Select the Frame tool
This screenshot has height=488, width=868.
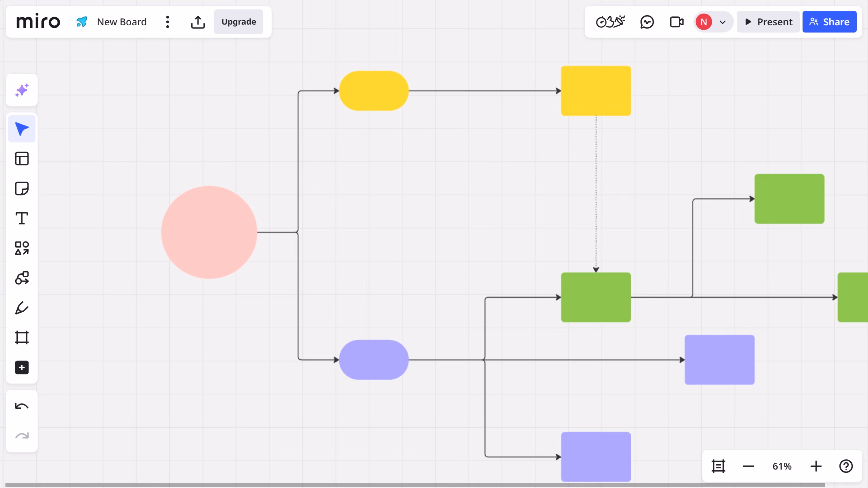[x=22, y=338]
